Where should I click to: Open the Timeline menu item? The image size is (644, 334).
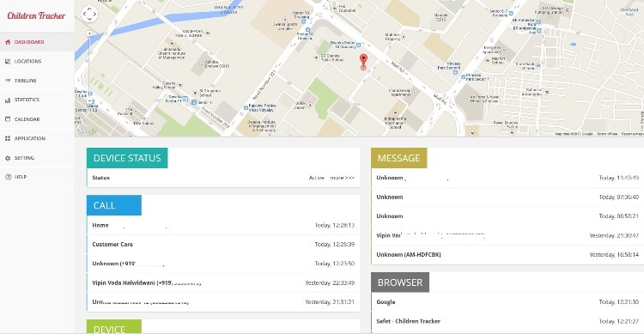(x=37, y=81)
